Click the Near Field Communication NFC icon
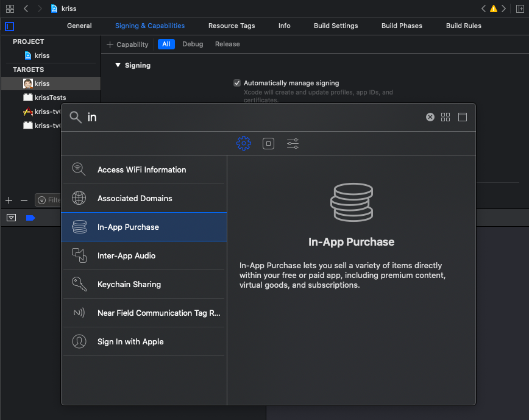 pos(79,313)
